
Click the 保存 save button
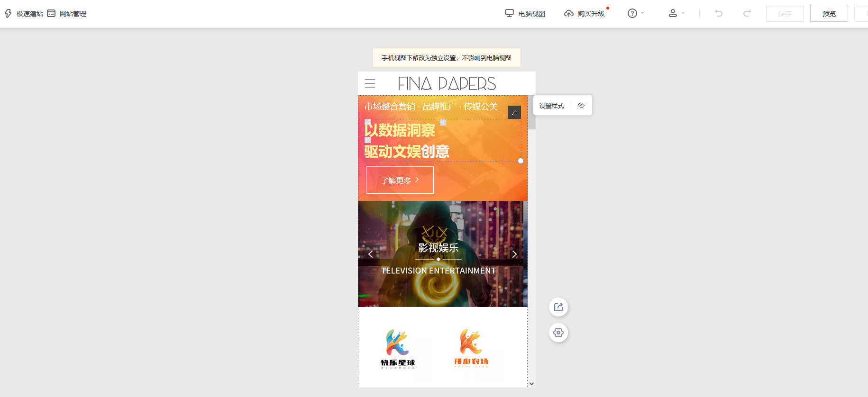[785, 13]
